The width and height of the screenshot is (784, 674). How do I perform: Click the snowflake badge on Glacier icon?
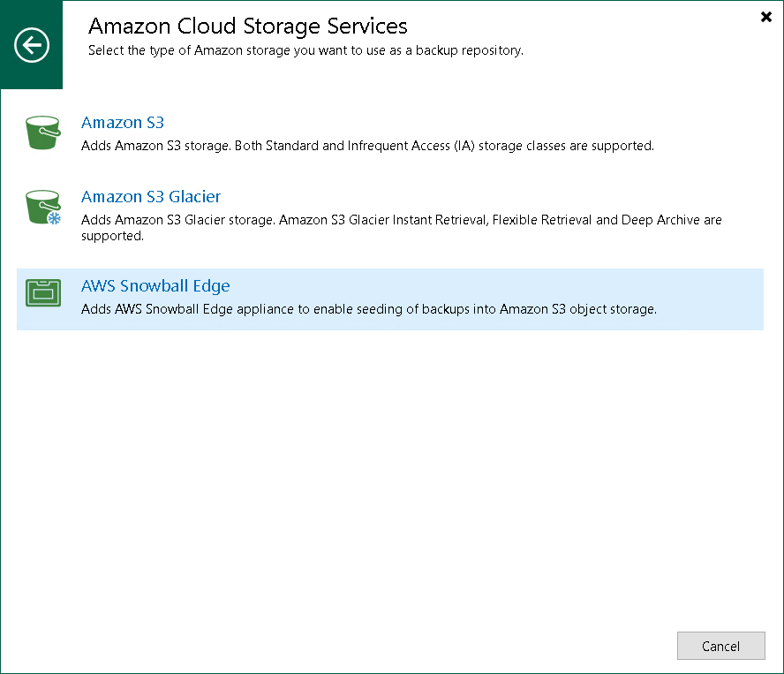(54, 218)
